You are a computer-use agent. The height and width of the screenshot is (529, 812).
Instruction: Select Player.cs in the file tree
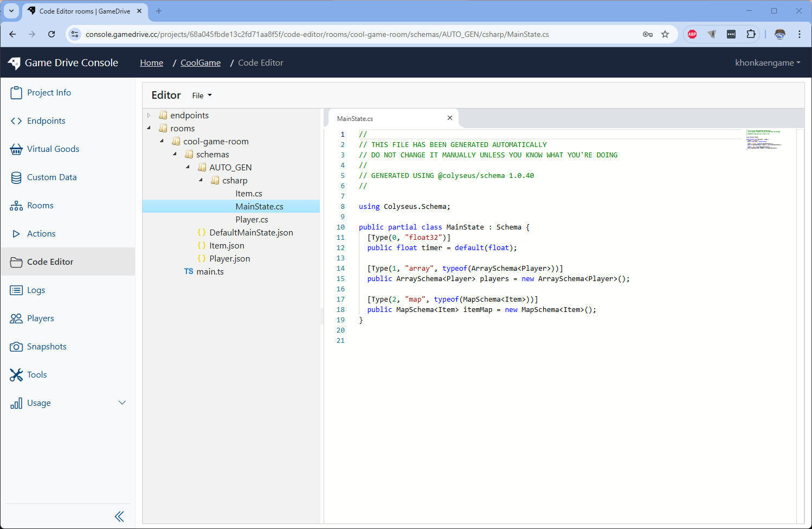[x=252, y=219]
